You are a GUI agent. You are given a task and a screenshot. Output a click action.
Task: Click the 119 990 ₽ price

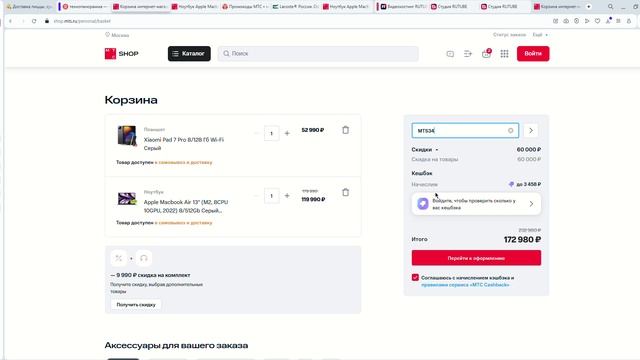313,200
